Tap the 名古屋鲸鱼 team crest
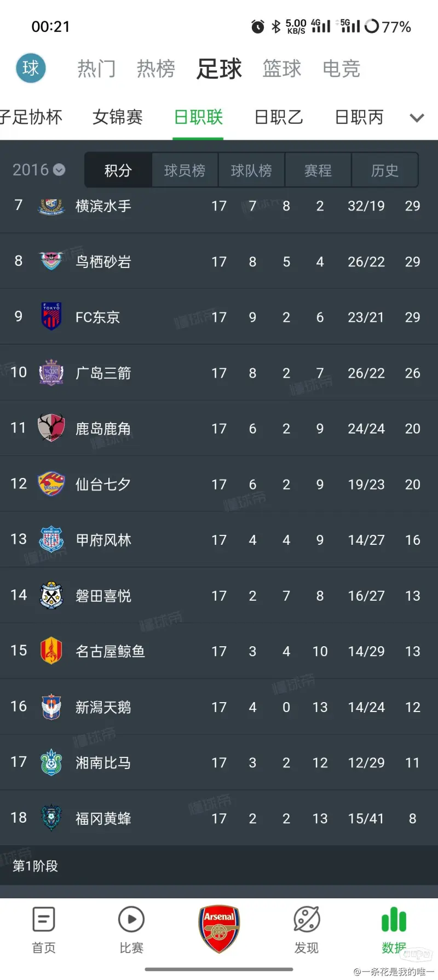The image size is (438, 980). tap(51, 651)
